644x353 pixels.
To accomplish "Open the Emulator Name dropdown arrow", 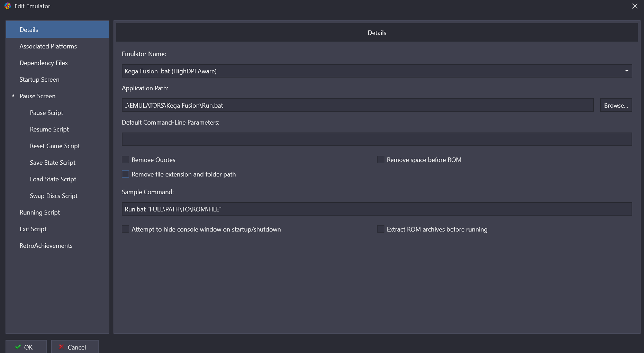I will [x=626, y=71].
